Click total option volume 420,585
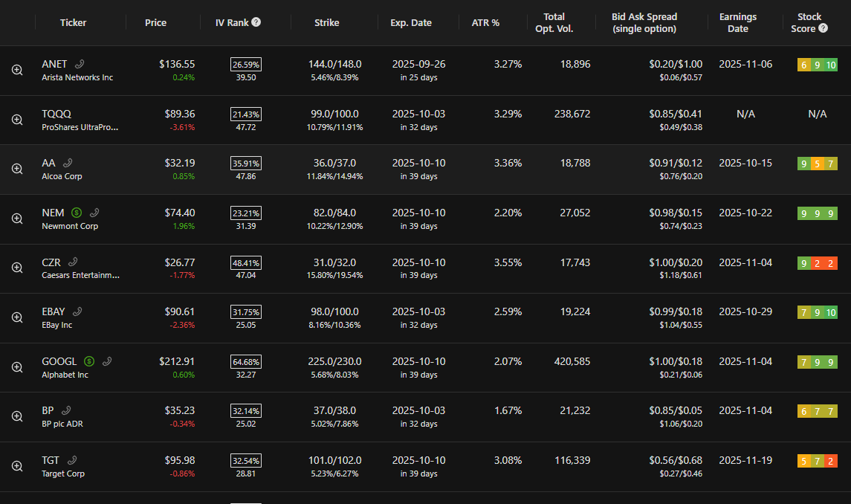The height and width of the screenshot is (504, 851). coord(572,361)
